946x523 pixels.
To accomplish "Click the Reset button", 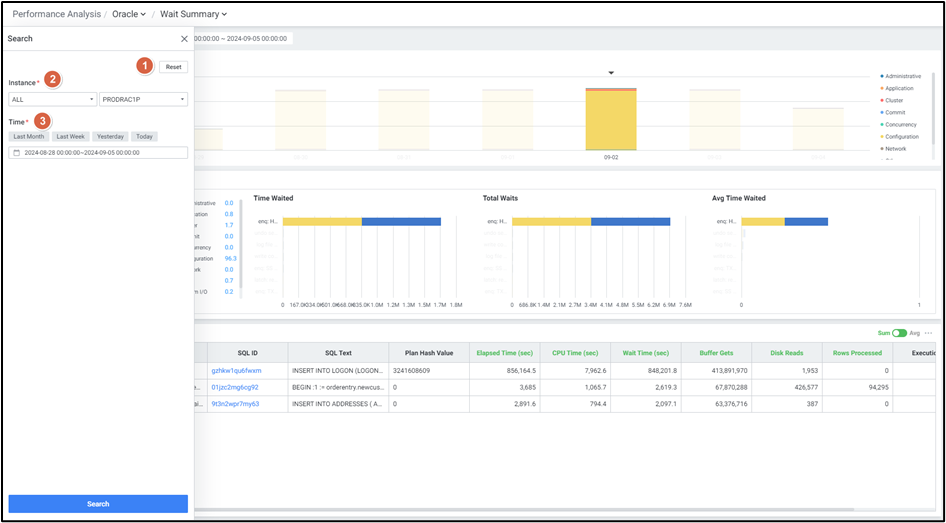I will 173,67.
